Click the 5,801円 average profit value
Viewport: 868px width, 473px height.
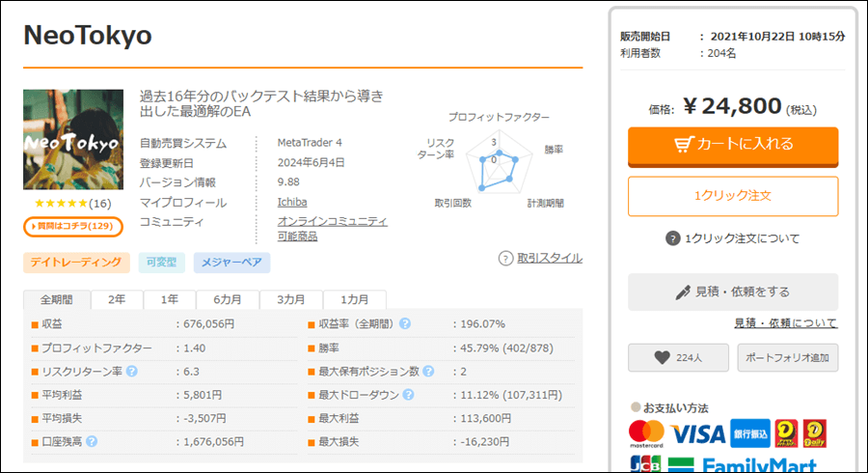[x=203, y=395]
